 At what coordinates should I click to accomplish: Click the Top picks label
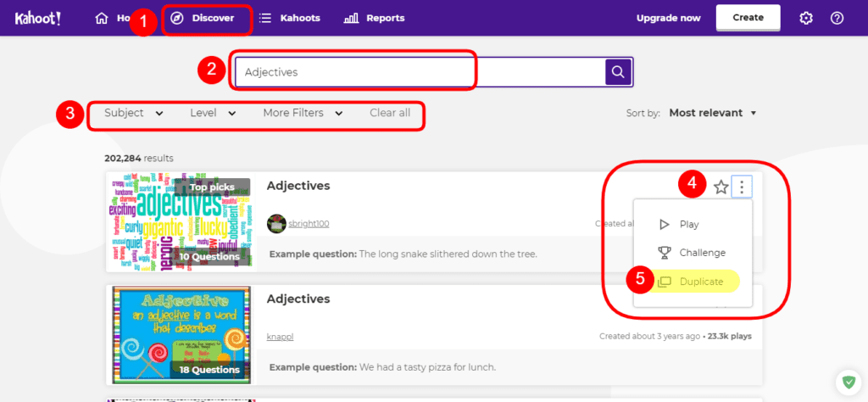213,187
